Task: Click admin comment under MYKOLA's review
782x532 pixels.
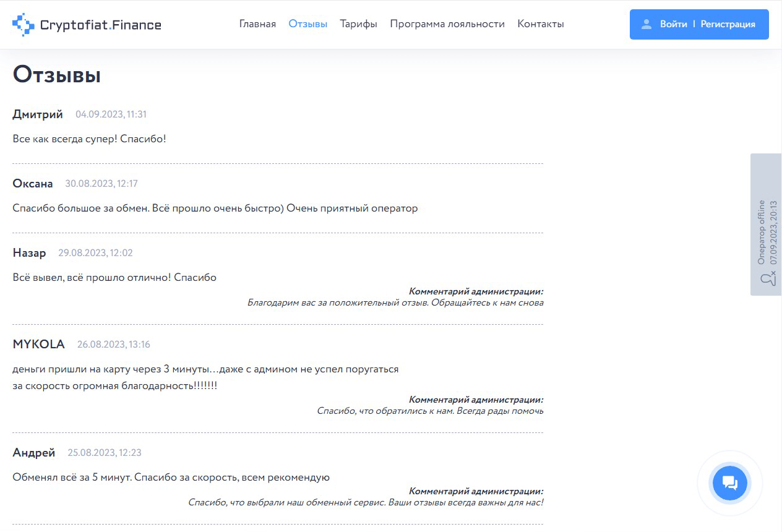Action: 429,411
